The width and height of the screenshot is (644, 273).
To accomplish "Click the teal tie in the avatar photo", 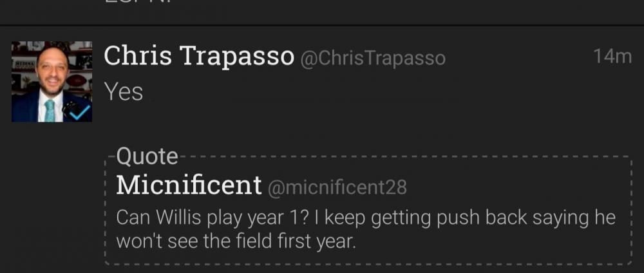I will point(50,108).
